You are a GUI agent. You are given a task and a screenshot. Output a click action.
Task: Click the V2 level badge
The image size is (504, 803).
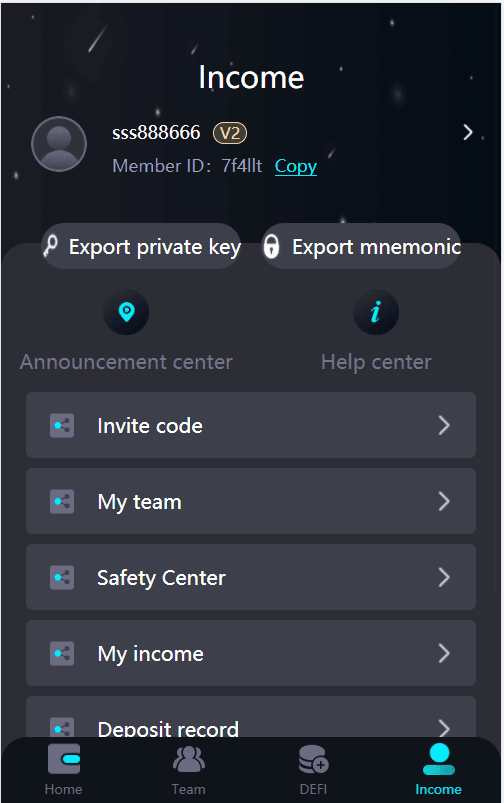click(x=230, y=133)
